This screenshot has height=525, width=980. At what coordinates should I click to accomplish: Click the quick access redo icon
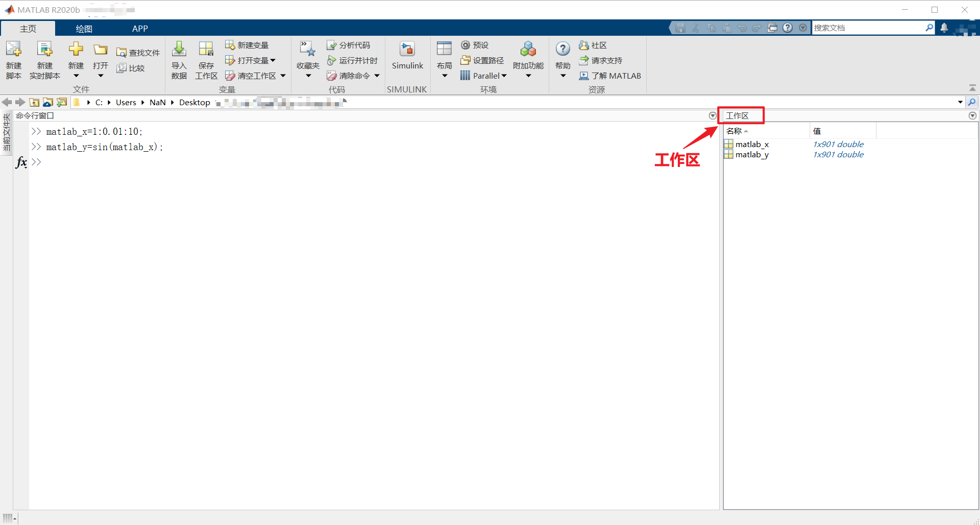tap(757, 28)
